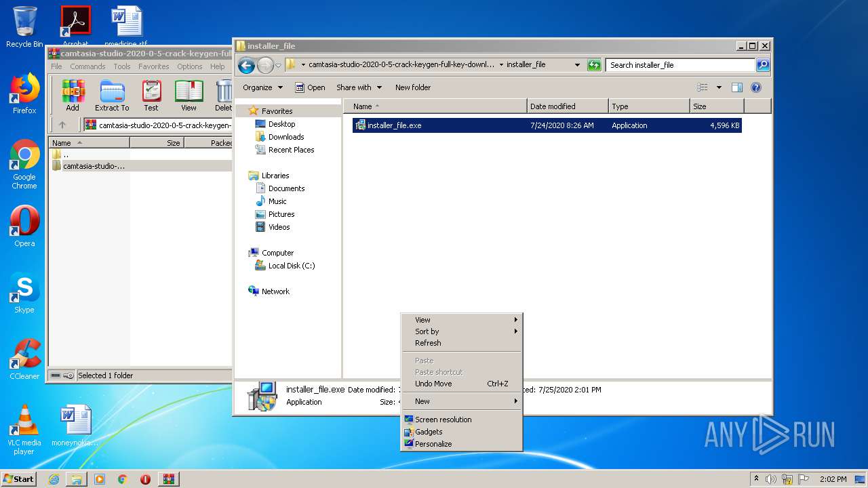Viewport: 868px width, 488px height.
Task: Click the WinRAR Extract To toolbar icon
Action: [112, 96]
